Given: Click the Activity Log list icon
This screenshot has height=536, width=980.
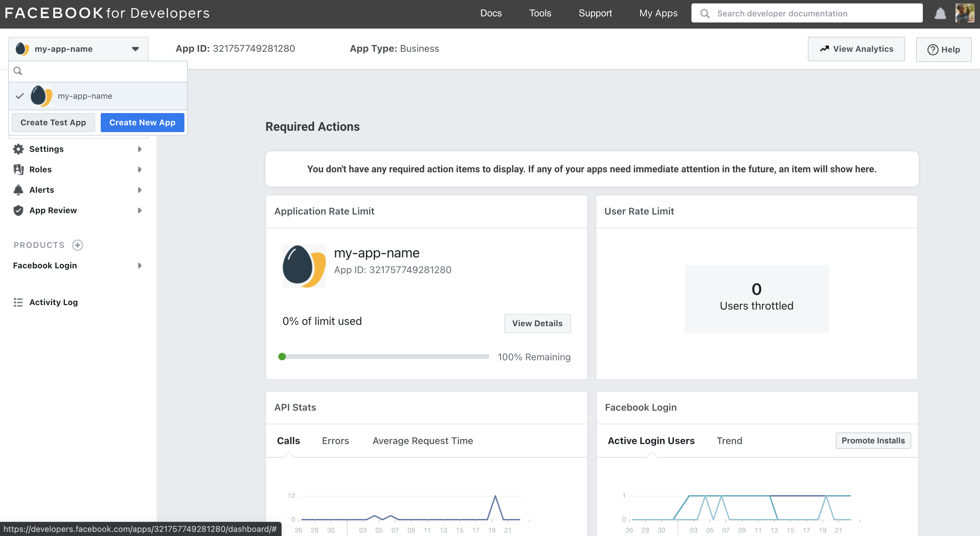Looking at the screenshot, I should [18, 302].
